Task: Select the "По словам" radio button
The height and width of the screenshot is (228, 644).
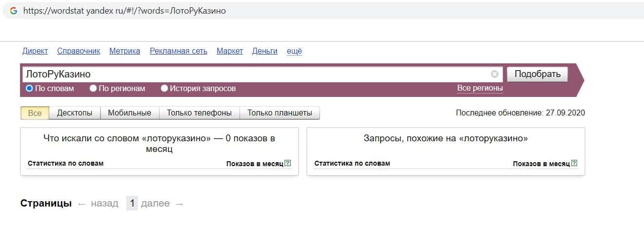Action: (29, 88)
